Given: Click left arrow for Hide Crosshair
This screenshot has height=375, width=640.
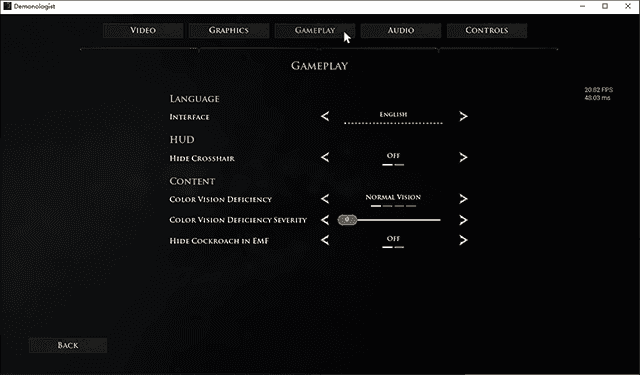Looking at the screenshot, I should (x=325, y=157).
